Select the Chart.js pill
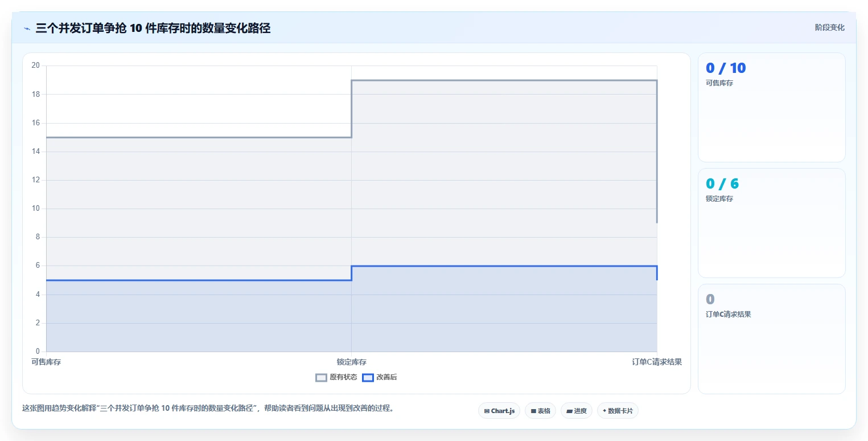 coord(499,411)
